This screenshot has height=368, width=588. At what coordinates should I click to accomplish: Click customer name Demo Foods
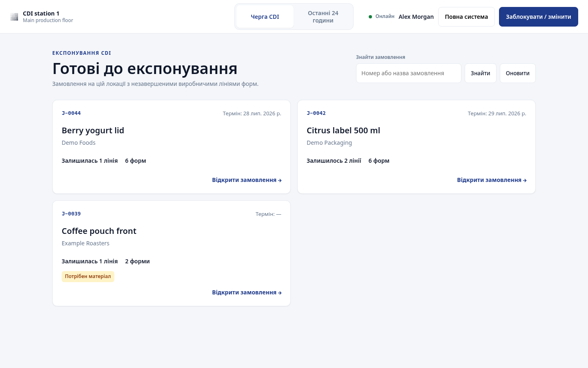78,143
